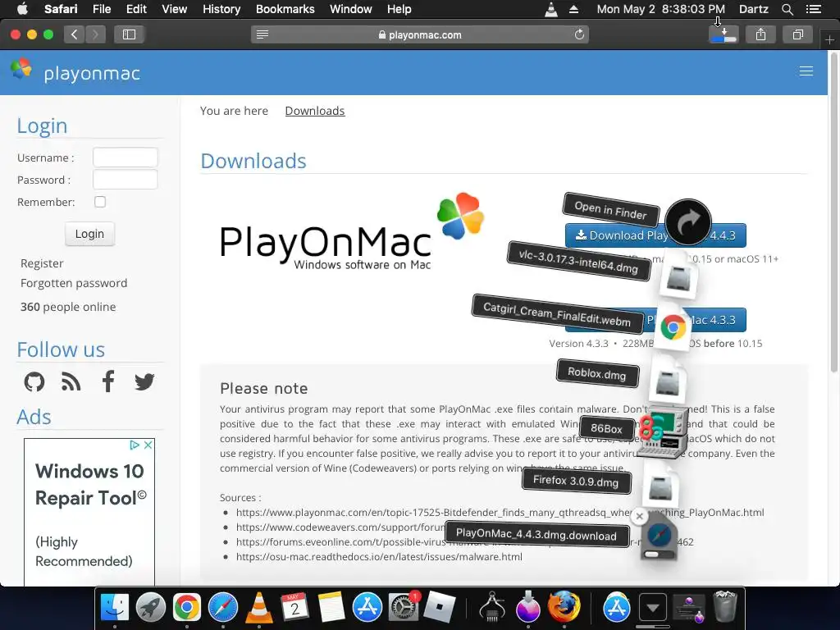Screen dimensions: 840x630
Task: Open the Safari menu
Action: [61, 9]
